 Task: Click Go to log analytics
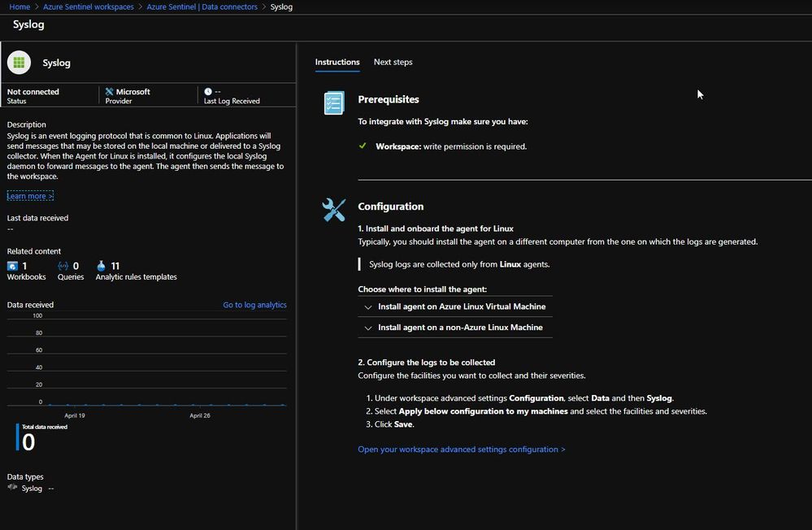[255, 304]
